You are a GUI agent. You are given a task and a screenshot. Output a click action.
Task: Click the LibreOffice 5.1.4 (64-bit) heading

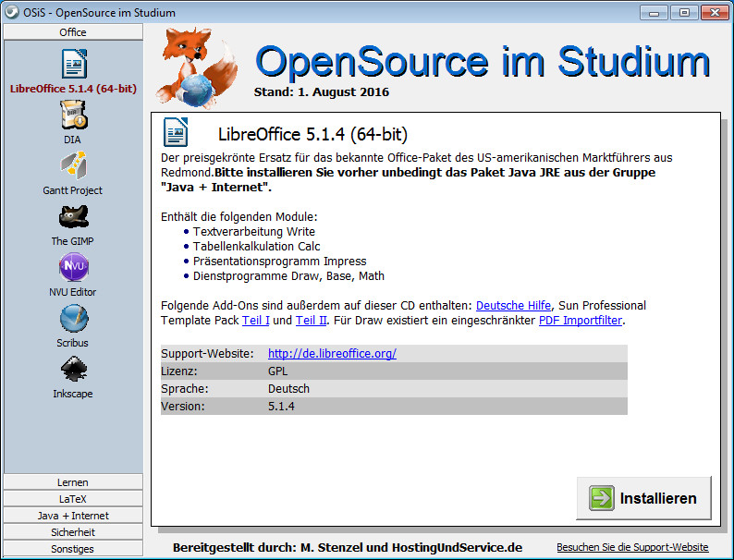(x=312, y=134)
